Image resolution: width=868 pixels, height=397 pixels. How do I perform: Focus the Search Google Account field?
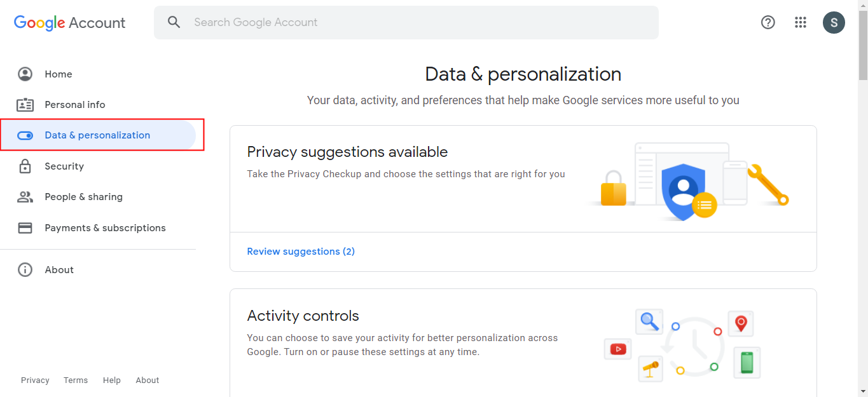coord(420,22)
